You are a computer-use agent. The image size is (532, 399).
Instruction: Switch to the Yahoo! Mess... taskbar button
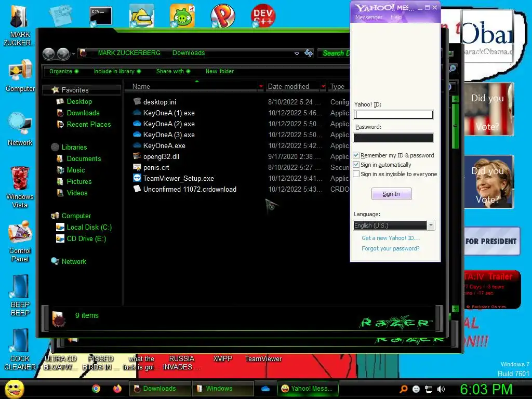click(308, 389)
